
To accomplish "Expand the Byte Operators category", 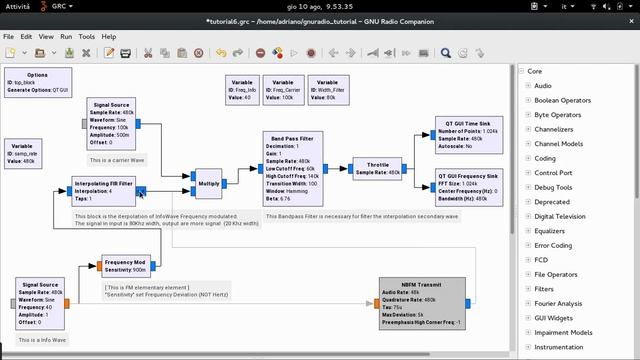I will (528, 115).
